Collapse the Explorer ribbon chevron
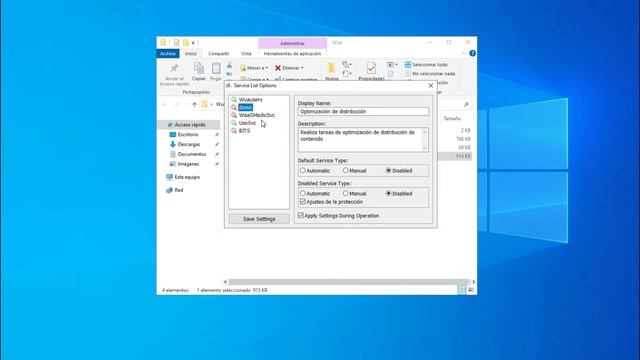 (x=463, y=53)
